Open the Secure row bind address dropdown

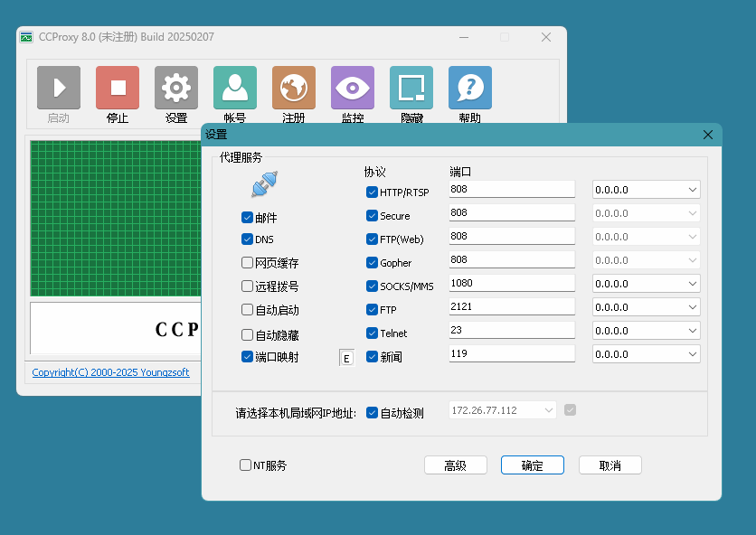click(x=646, y=213)
